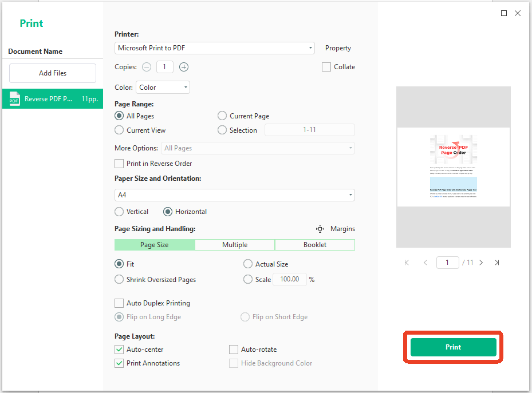Uncheck Print Annotations

click(119, 363)
